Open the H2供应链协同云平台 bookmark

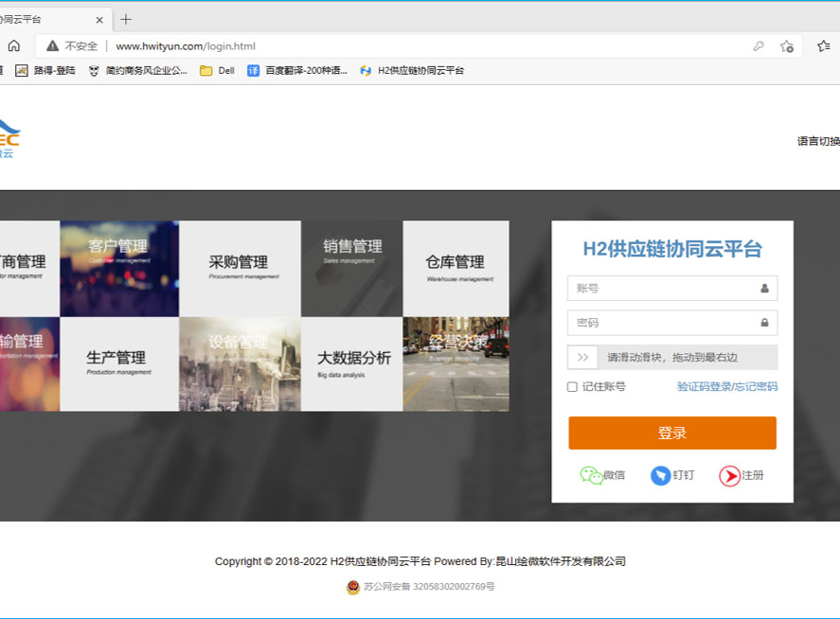click(x=412, y=71)
